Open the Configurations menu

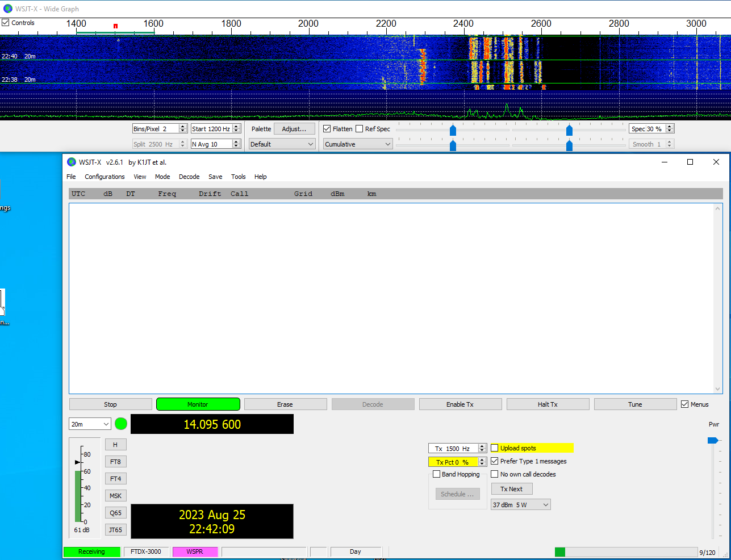coord(105,177)
